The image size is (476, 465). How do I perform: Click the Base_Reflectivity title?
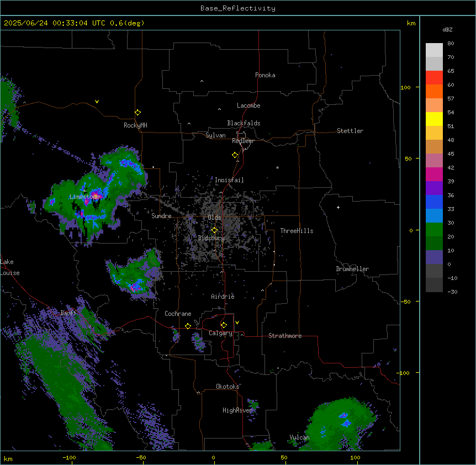pos(238,8)
